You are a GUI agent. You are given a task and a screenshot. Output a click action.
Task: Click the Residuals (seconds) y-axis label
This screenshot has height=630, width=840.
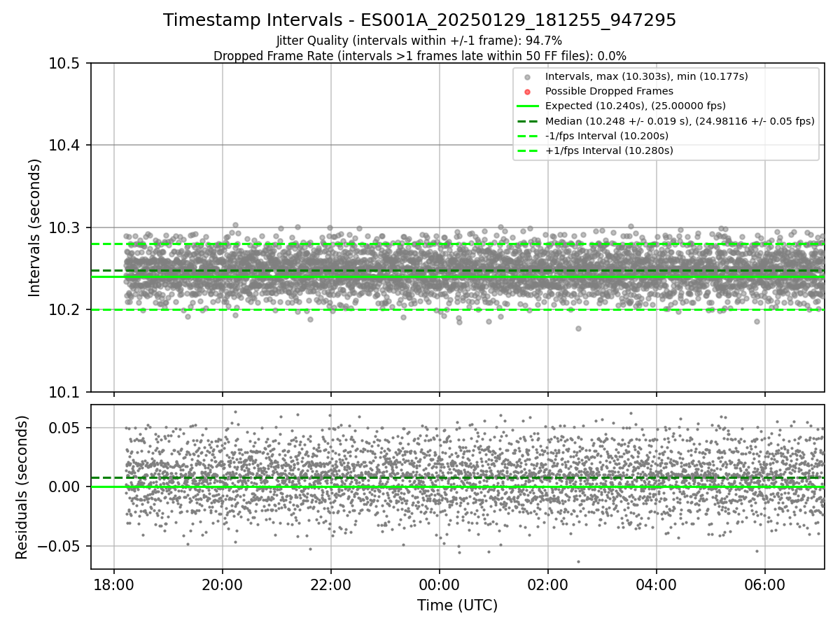click(22, 487)
